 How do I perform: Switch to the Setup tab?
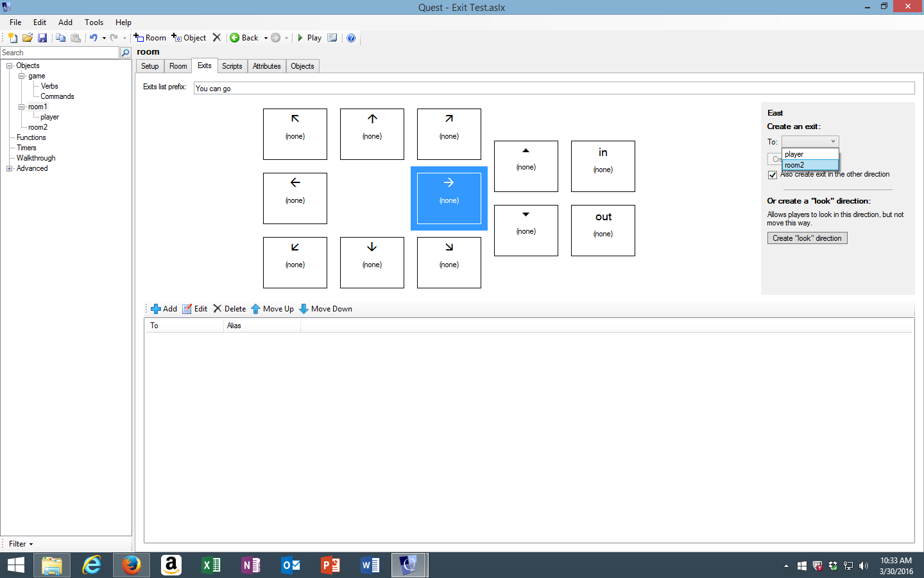(150, 66)
